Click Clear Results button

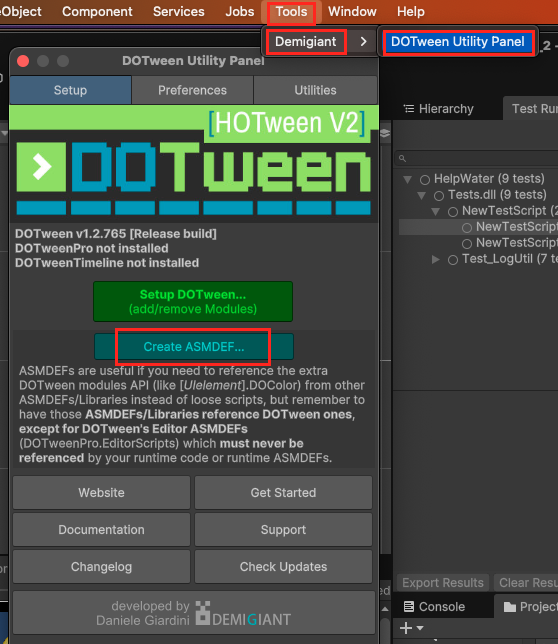coord(526,582)
